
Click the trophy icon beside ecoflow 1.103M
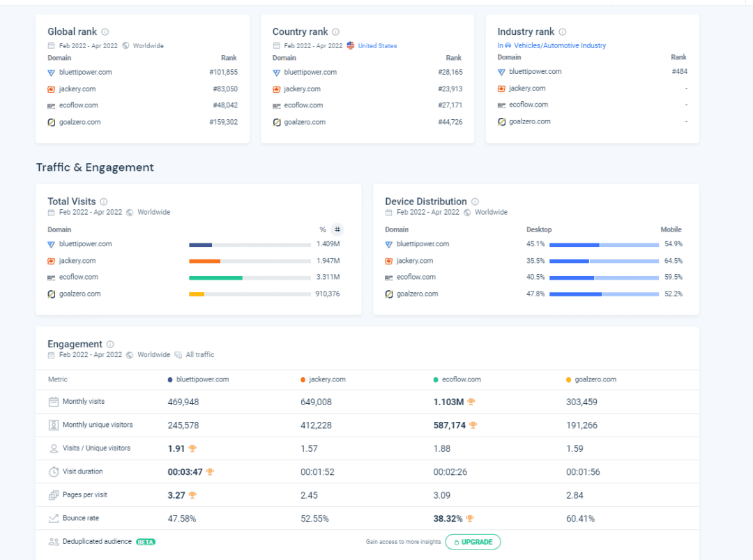click(x=471, y=402)
